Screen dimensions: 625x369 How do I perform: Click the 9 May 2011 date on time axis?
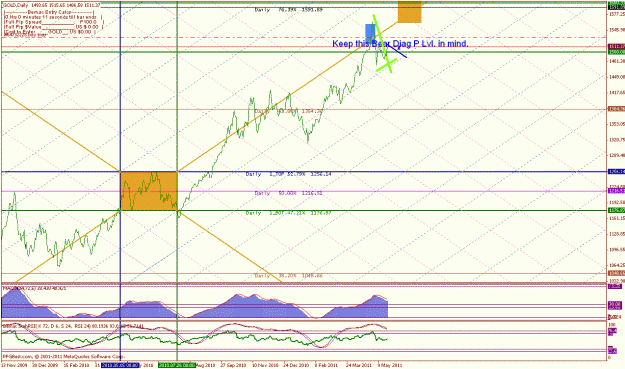(x=390, y=365)
